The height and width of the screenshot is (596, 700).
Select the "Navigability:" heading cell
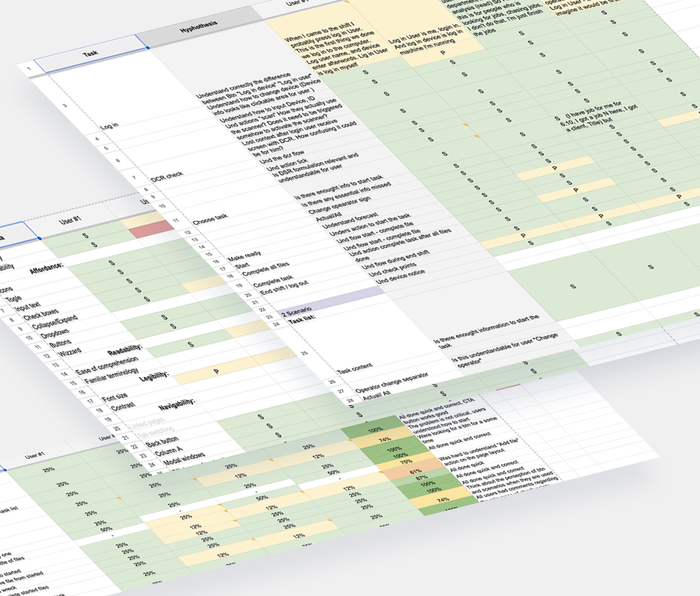pos(177,405)
